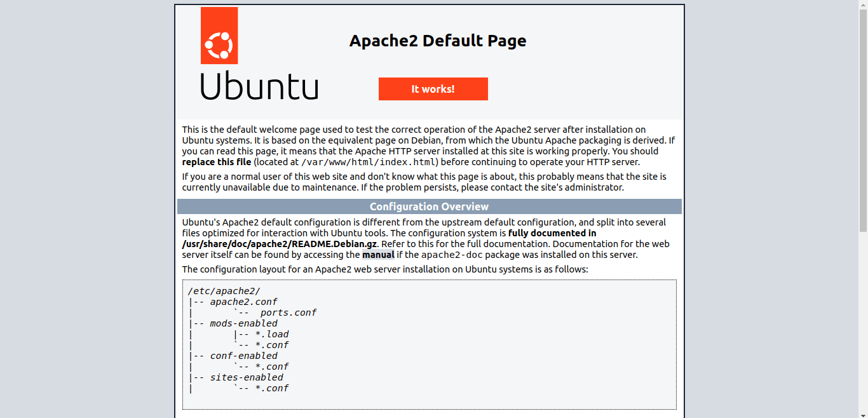
Task: Click the "/usr/share/doc/apache2/README.Debian.gz" path
Action: 280,244
